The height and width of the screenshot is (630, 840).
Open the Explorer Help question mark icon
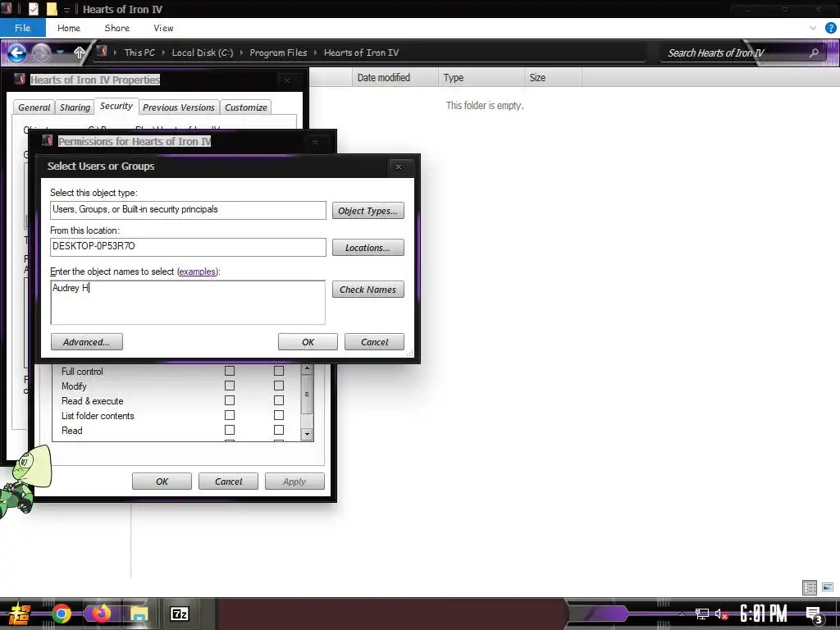(x=830, y=29)
